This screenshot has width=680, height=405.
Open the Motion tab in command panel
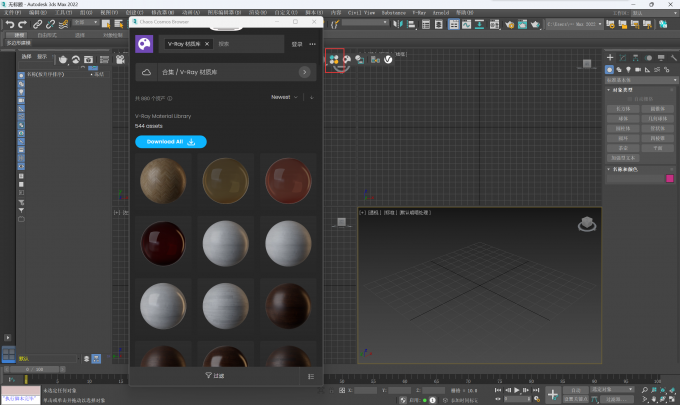[648, 58]
